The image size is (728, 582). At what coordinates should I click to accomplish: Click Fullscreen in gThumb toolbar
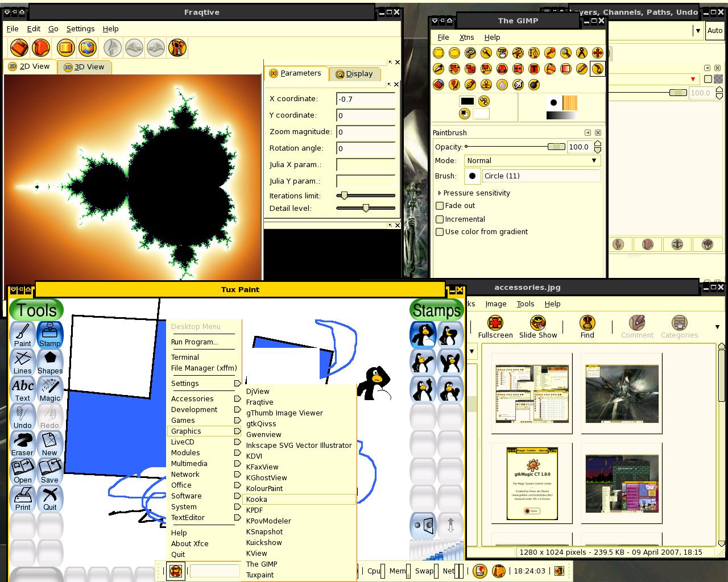[495, 327]
